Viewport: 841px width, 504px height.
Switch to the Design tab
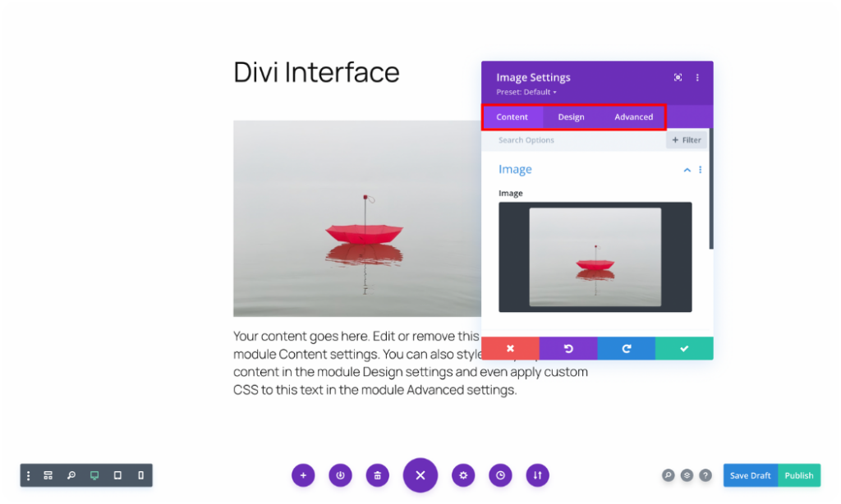click(571, 117)
